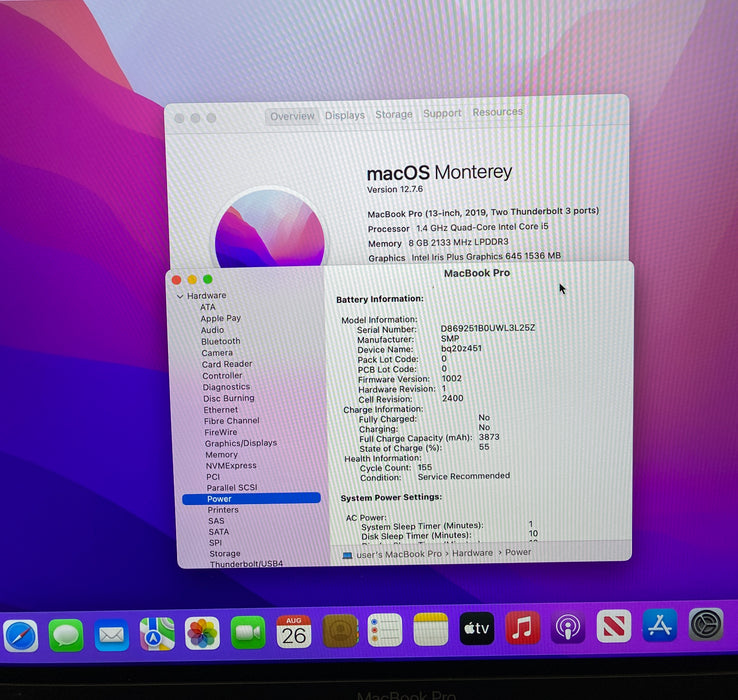
Task: Click the macOS Monterey logo image
Action: 269,228
